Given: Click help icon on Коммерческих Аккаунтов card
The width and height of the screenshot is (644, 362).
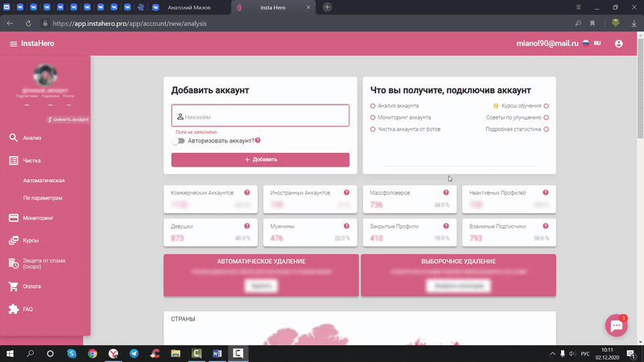Looking at the screenshot, I should pos(247,192).
